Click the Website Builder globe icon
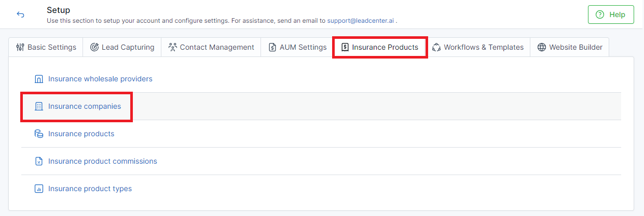Viewport: 644px width, 216px height. [542, 47]
